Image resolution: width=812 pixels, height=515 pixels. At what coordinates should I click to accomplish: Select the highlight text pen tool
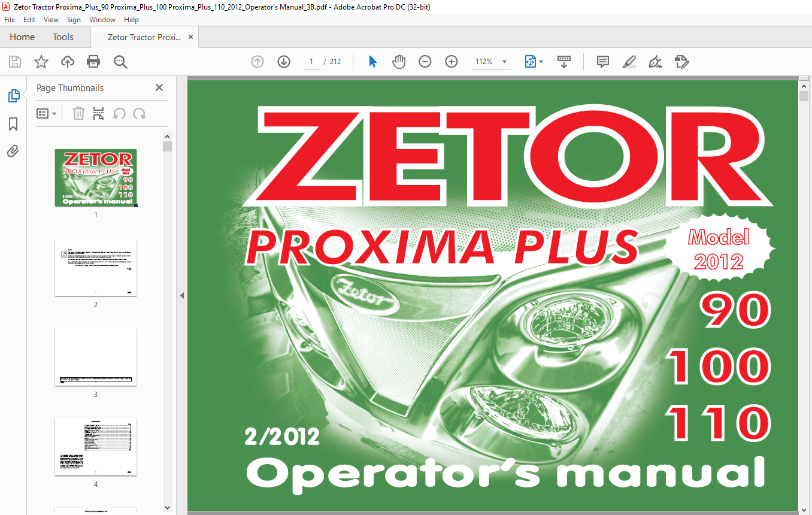(629, 62)
